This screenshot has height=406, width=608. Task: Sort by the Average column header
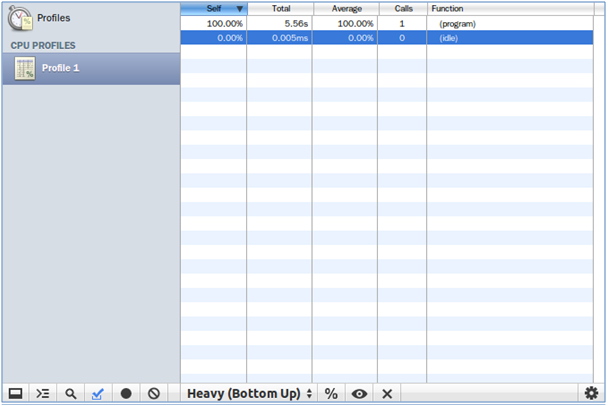point(345,8)
